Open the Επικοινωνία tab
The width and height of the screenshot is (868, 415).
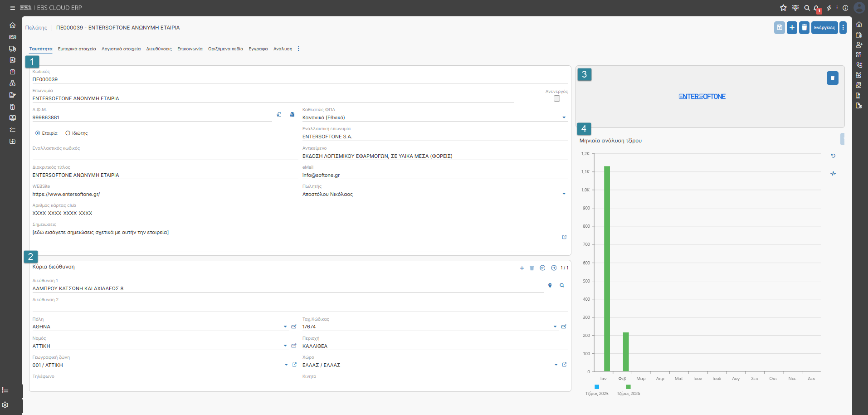pos(190,49)
